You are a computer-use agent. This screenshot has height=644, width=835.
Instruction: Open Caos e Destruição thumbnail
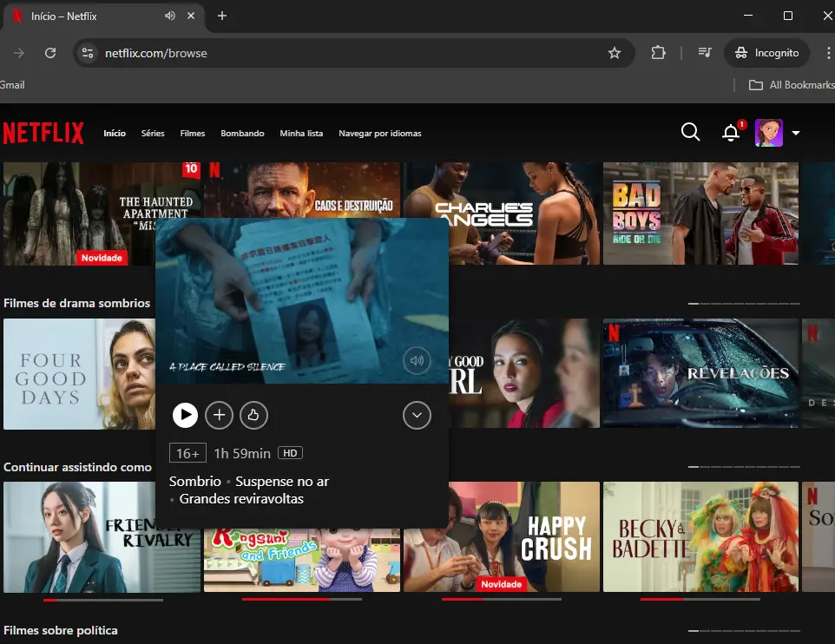[x=301, y=189]
